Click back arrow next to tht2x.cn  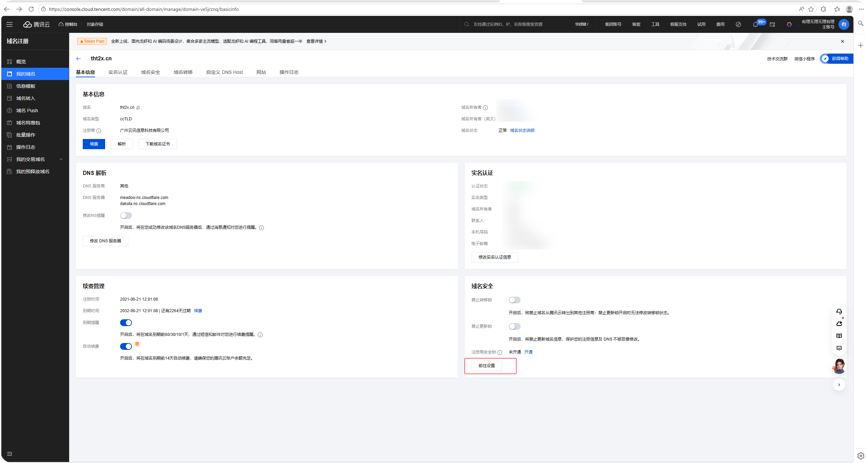point(78,59)
